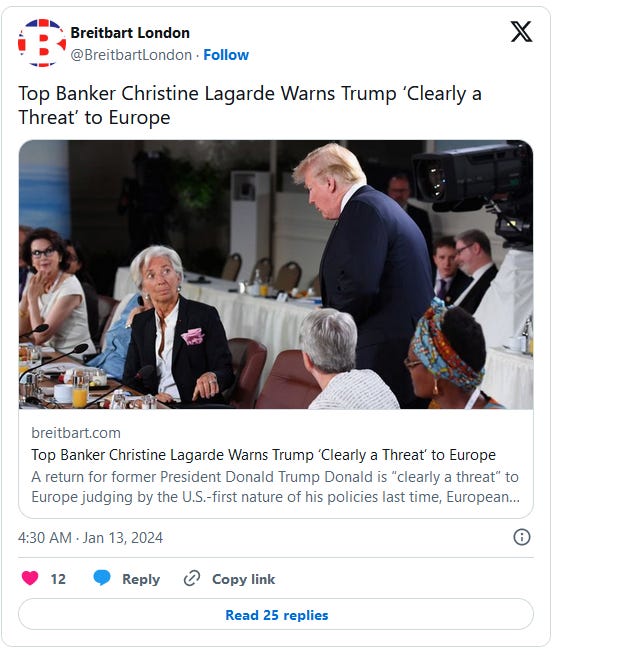
Task: Click the Reply text label
Action: (x=141, y=579)
